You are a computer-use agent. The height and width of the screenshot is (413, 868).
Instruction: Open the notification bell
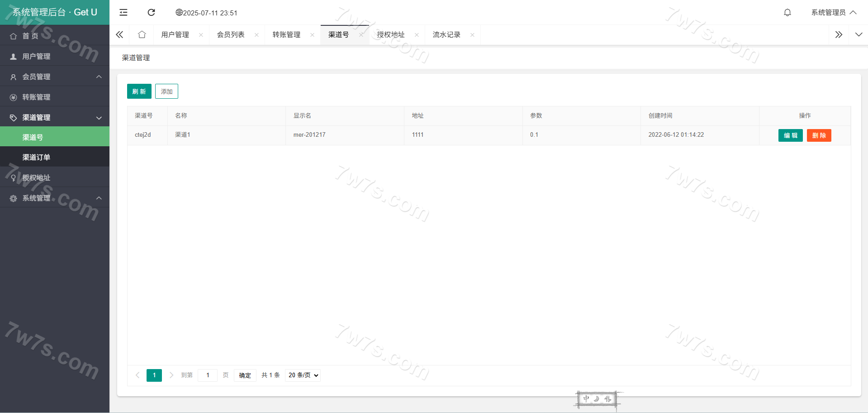coord(787,13)
